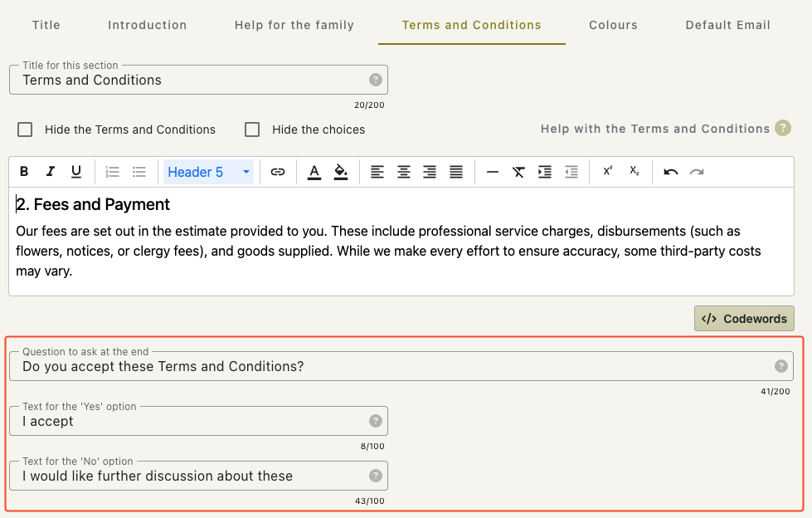Viewport: 812px width, 518px height.
Task: Toggle bold formatting in editor toolbar
Action: 24,172
